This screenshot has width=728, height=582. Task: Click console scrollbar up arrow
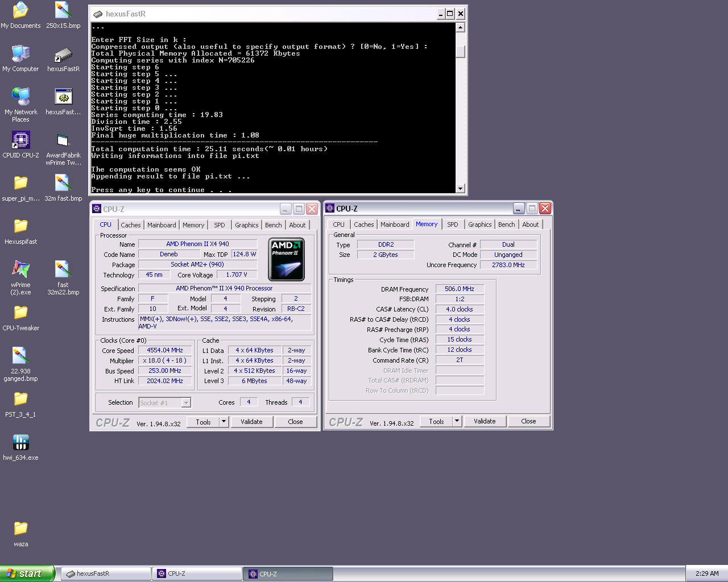461,27
